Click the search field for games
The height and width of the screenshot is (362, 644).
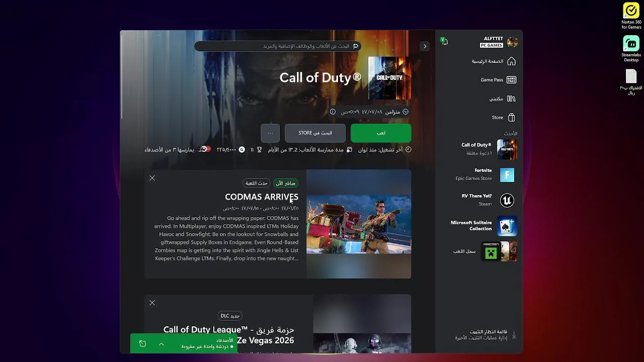[x=277, y=46]
